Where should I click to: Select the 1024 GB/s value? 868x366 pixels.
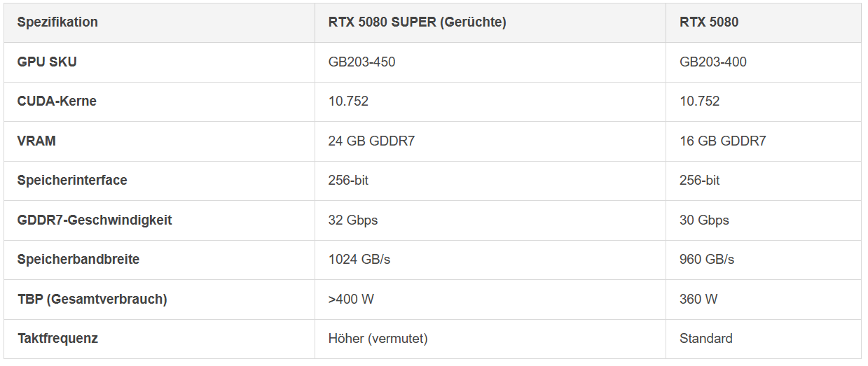359,260
